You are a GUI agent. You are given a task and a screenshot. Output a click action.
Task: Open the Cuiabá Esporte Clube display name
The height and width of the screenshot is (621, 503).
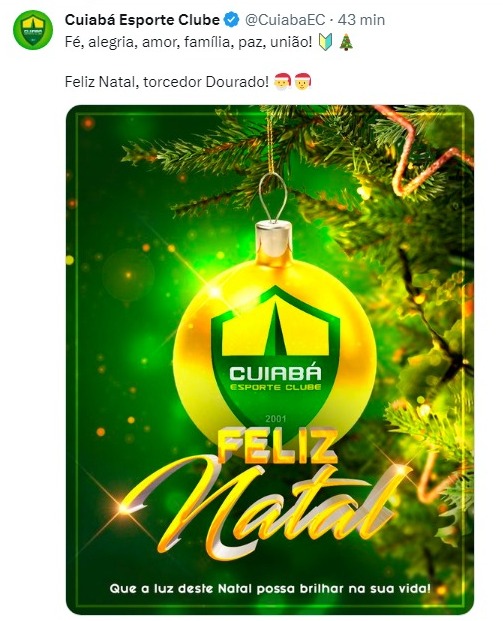pos(142,19)
